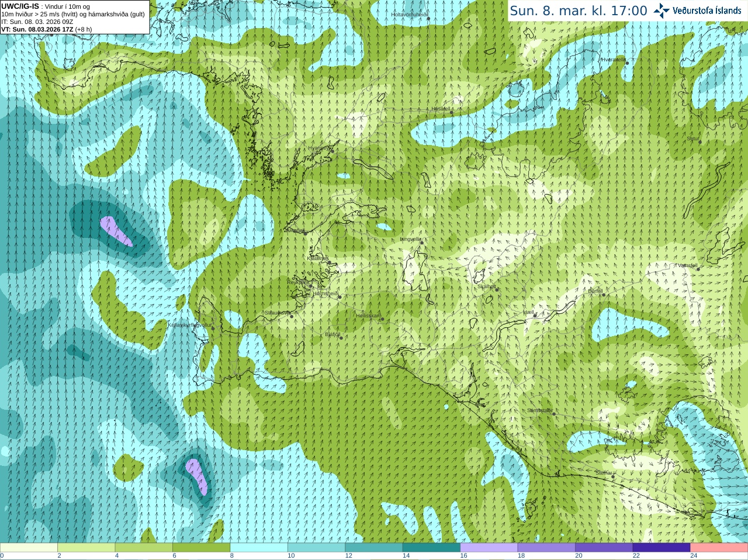Viewport: 748px width, 560px height.
Task: Click the VT: Sun. 08.03.2026 17Z line
Action: [37, 29]
